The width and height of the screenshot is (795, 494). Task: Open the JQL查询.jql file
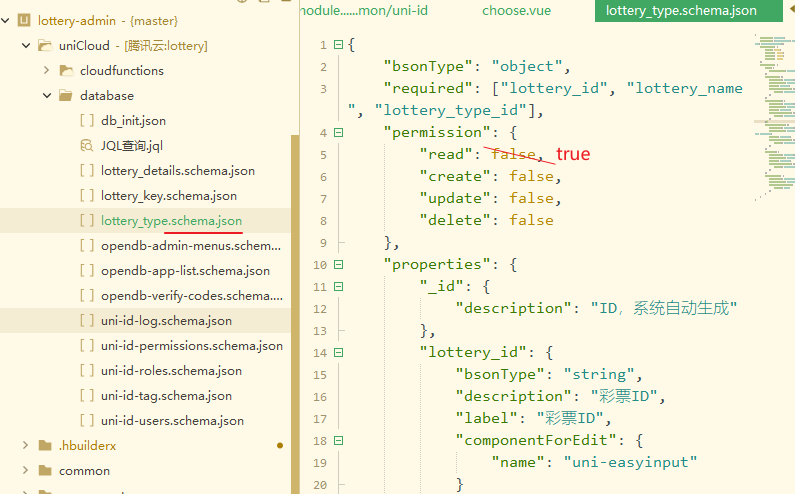click(132, 146)
